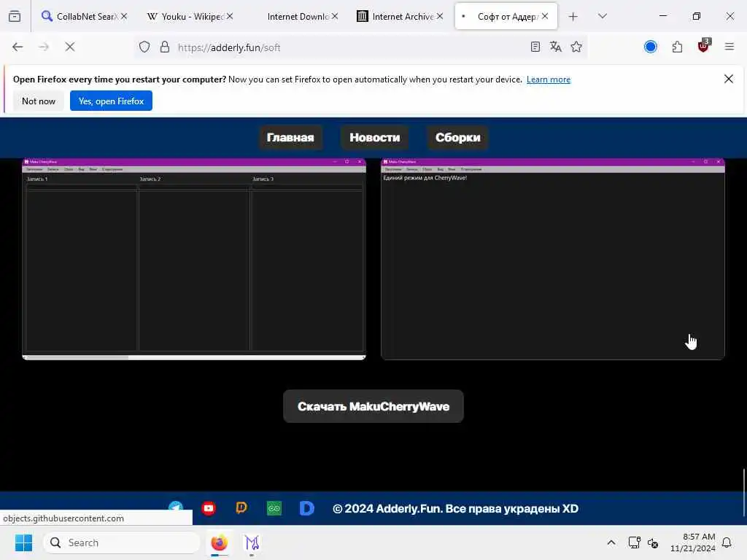Open Новости navigation item

click(x=374, y=138)
